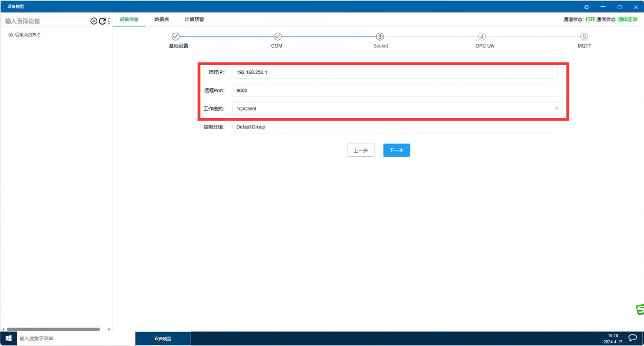Click the scroll left arrow in device panel
This screenshot has width=644, height=346.
coord(3,329)
